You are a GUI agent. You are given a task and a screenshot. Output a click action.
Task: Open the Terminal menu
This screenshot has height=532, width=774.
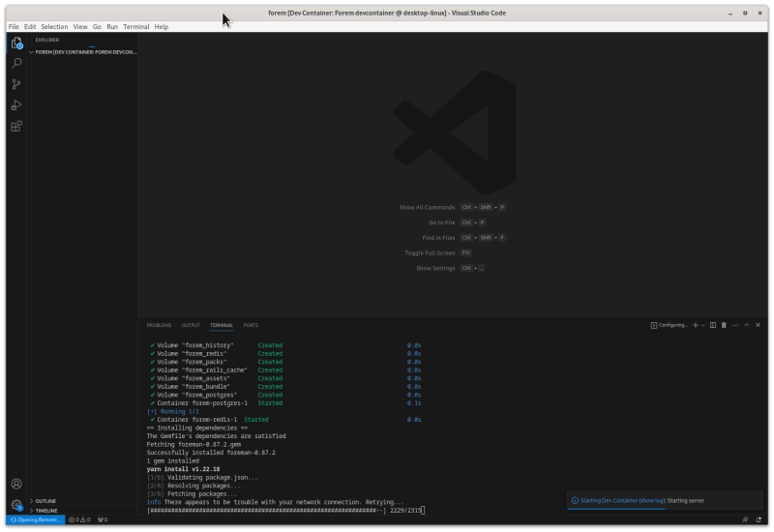point(136,27)
